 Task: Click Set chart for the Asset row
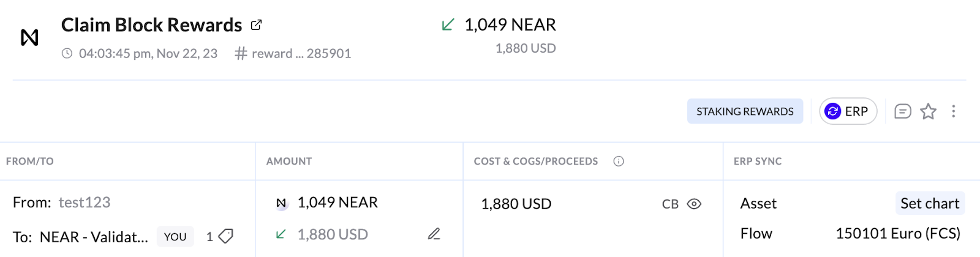pos(929,203)
